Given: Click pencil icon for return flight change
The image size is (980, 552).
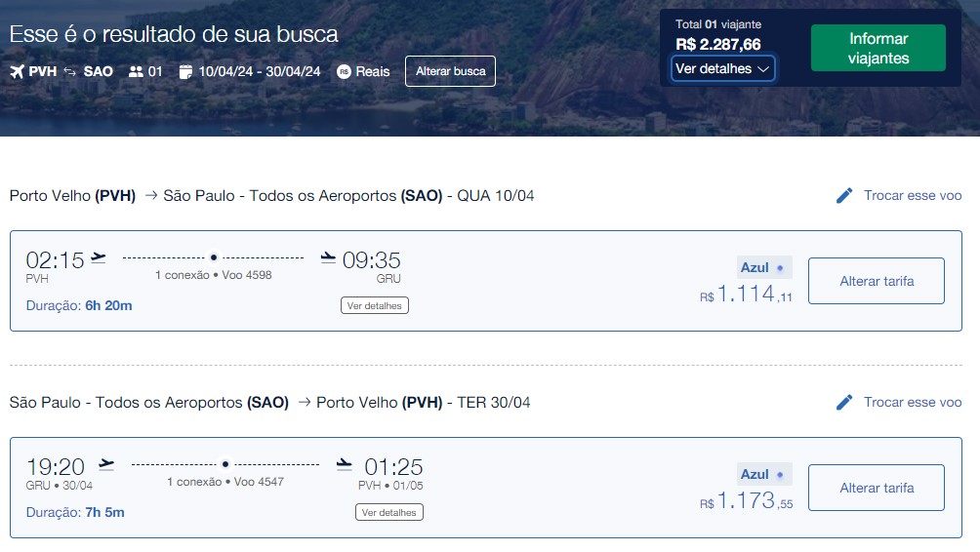Looking at the screenshot, I should tap(844, 402).
